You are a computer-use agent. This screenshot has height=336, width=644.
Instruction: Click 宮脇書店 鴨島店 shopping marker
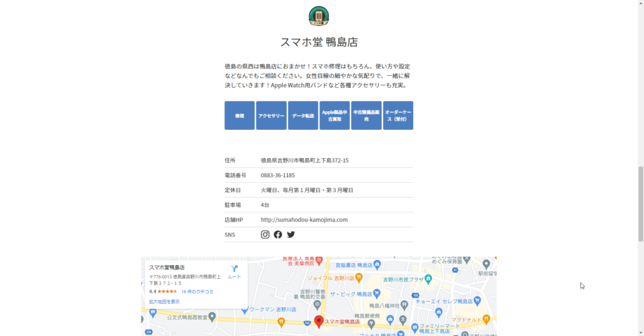click(x=377, y=264)
